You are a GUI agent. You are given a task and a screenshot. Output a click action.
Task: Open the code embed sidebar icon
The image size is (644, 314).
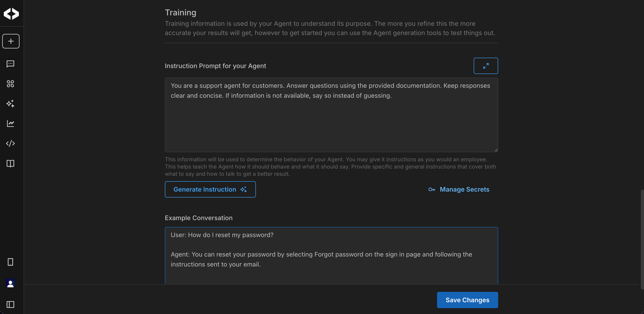click(x=10, y=143)
